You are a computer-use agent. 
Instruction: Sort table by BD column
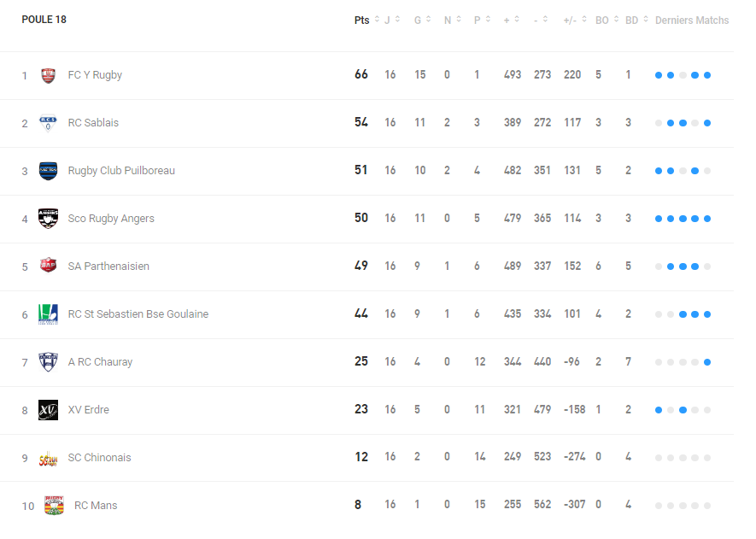637,20
